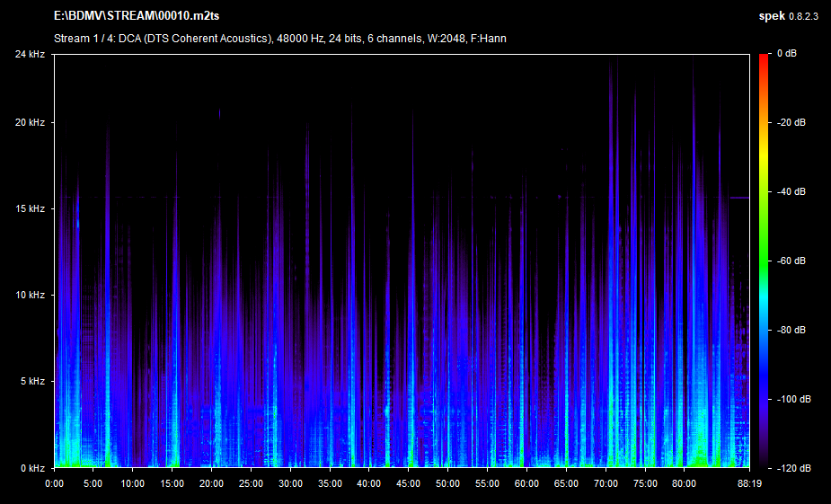
Task: Click the 88:19 end time label
Action: tap(749, 482)
